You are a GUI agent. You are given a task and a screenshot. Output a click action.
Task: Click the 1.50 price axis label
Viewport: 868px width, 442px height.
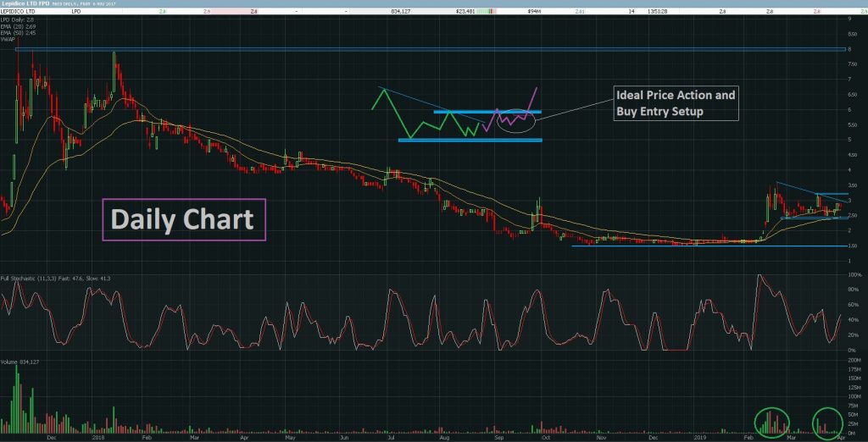click(854, 246)
